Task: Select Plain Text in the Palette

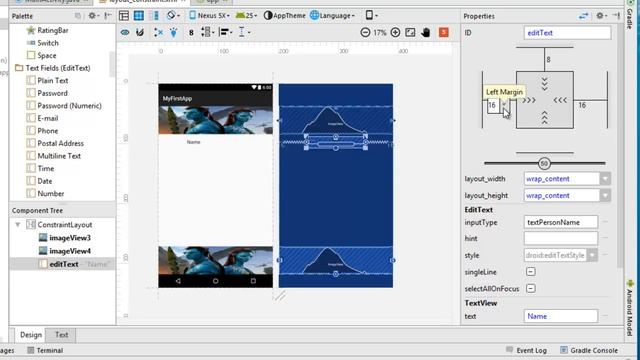Action: [x=53, y=80]
